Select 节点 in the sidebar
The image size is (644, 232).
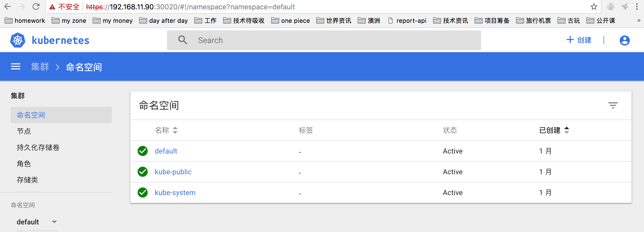click(24, 131)
